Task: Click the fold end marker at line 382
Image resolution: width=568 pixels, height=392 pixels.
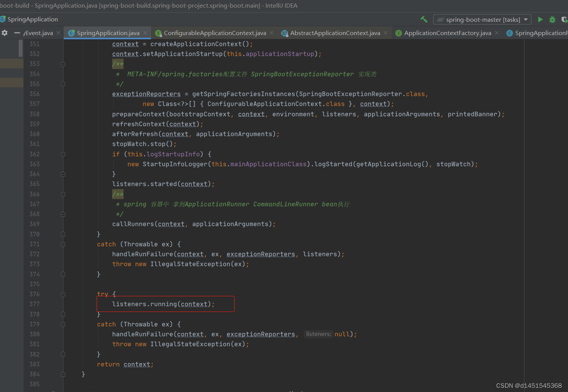Action: pyautogui.click(x=63, y=354)
